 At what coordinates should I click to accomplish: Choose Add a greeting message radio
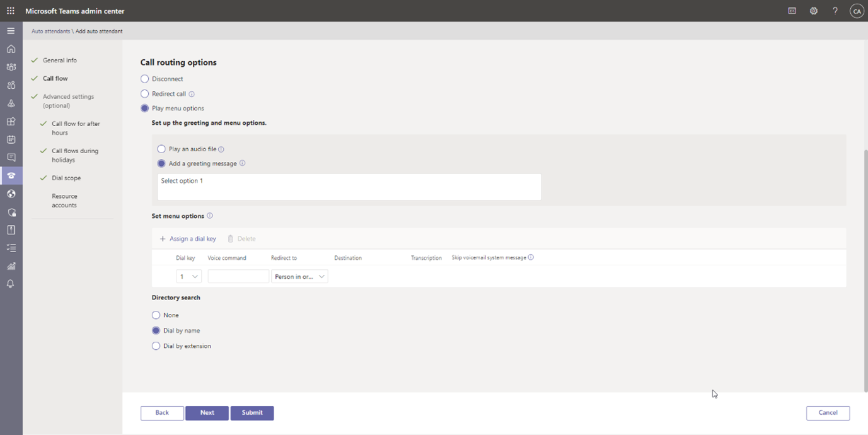[161, 163]
